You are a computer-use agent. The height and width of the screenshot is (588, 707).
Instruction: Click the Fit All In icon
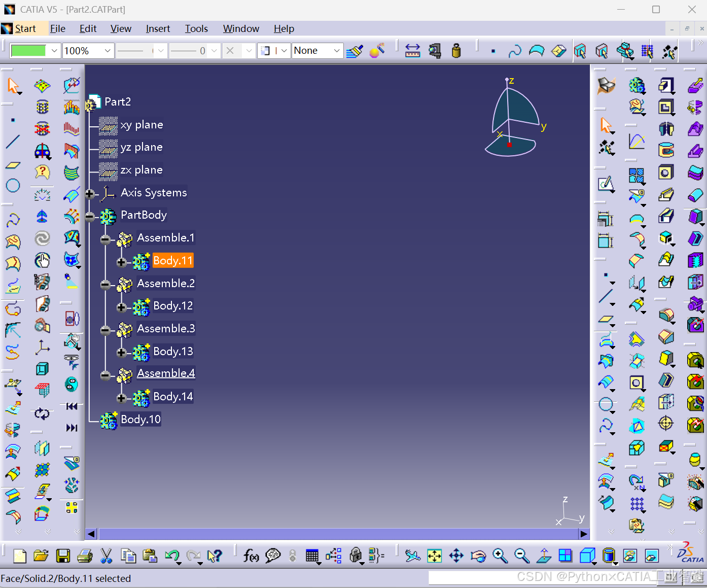435,556
